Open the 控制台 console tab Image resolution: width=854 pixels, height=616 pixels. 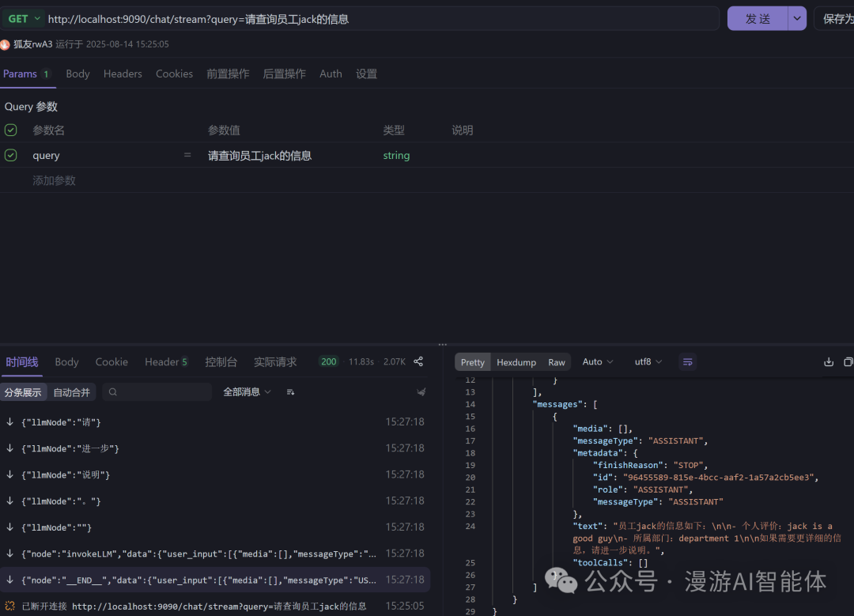pos(221,361)
